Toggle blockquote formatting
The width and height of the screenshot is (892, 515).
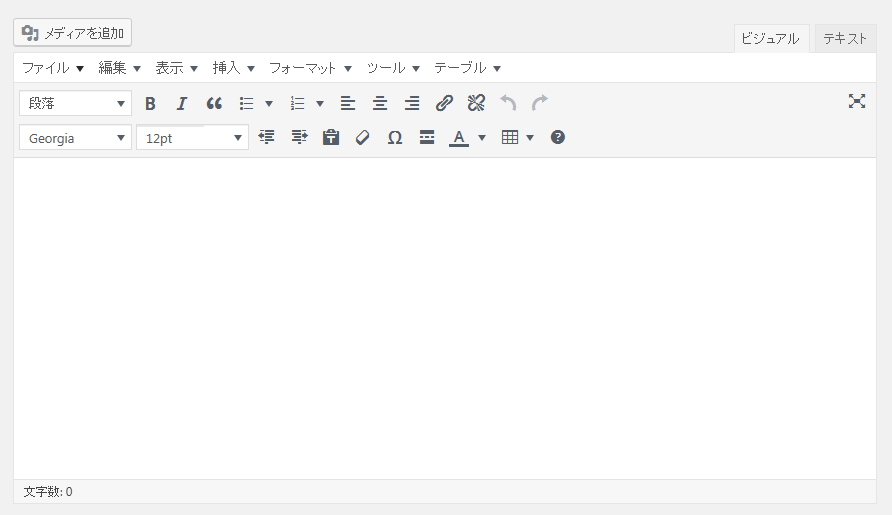(214, 103)
